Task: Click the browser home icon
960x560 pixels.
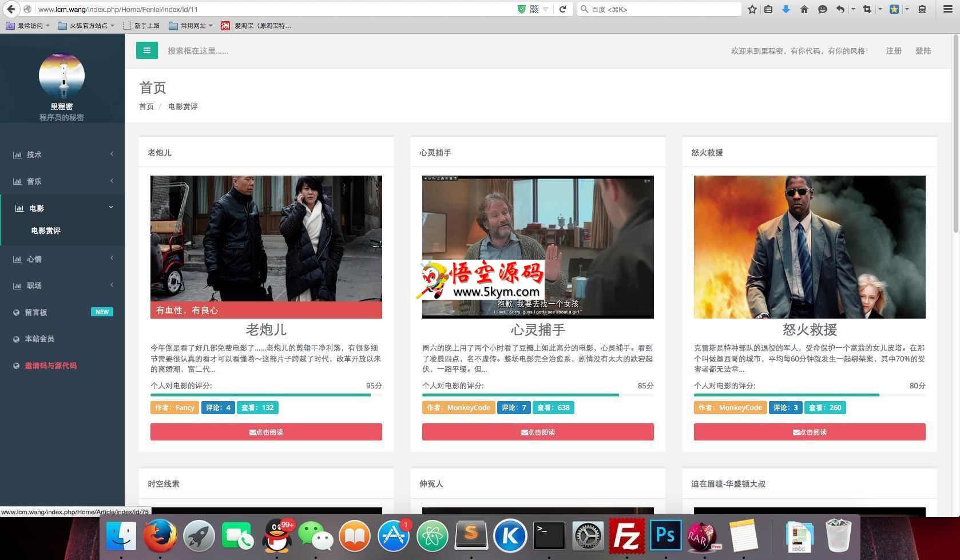Action: 804,9
